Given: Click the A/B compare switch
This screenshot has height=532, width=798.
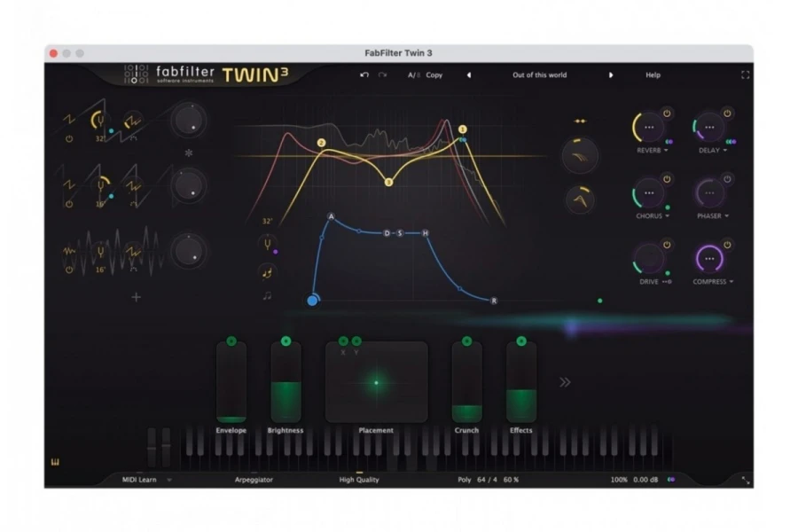Looking at the screenshot, I should [x=414, y=74].
